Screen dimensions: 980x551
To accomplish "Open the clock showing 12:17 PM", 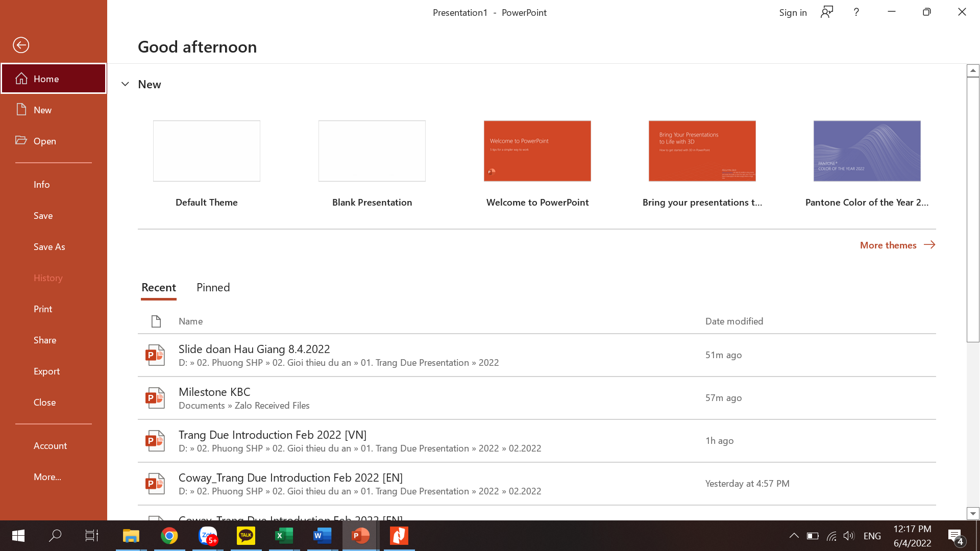I will click(x=913, y=536).
